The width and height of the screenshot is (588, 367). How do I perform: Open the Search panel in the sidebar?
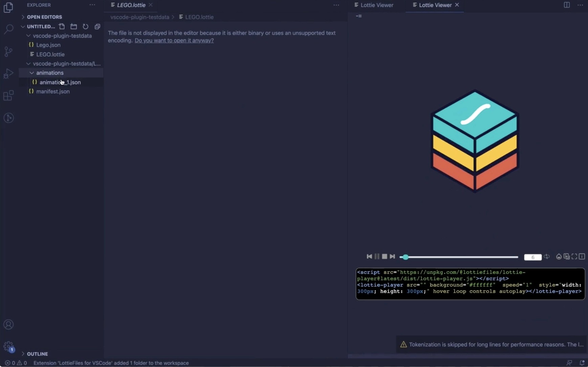(x=8, y=29)
